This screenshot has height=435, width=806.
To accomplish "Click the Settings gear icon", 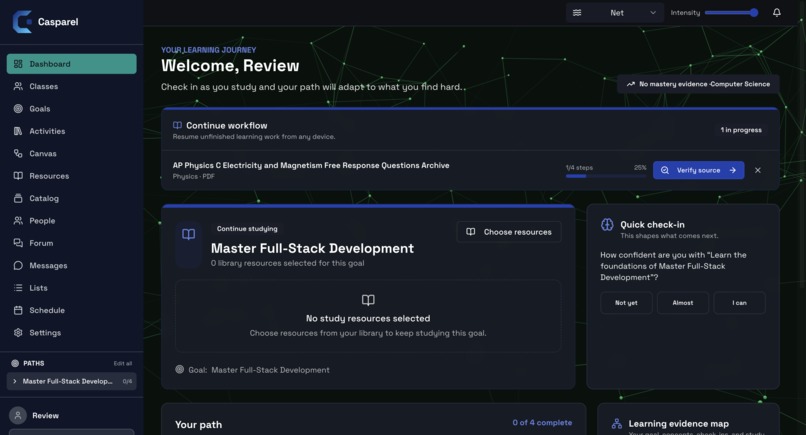I will pyautogui.click(x=18, y=333).
